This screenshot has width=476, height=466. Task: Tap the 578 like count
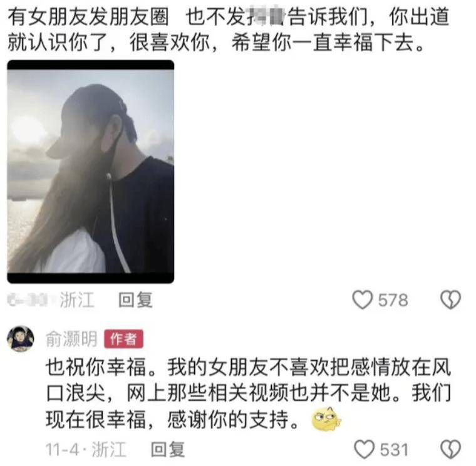coord(393,300)
